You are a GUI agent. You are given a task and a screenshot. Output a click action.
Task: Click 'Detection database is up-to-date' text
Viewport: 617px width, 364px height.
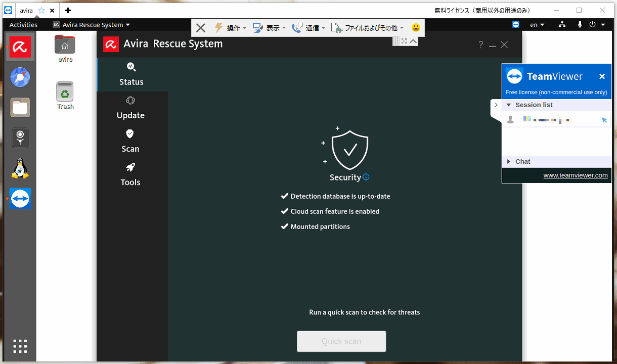coord(340,196)
